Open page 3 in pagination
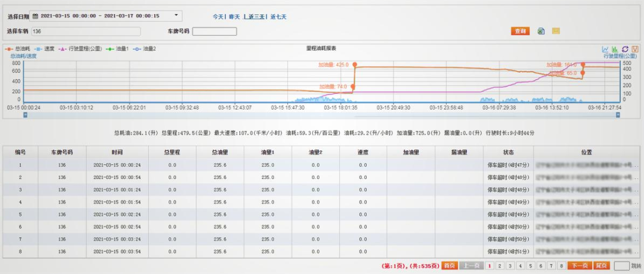 click(x=510, y=266)
